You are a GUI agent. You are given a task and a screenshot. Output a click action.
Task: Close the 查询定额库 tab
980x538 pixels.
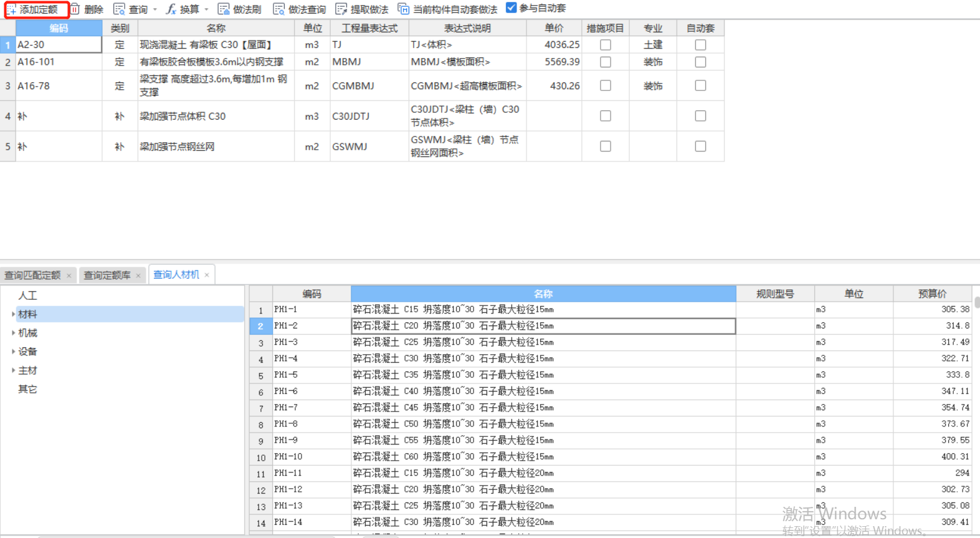click(138, 276)
